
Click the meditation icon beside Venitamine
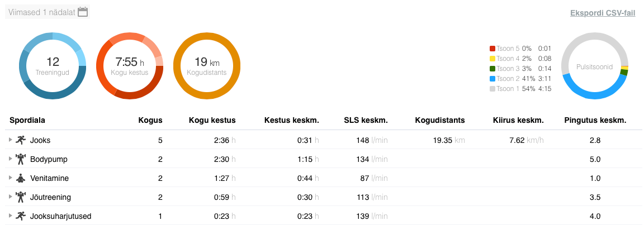coord(21,178)
